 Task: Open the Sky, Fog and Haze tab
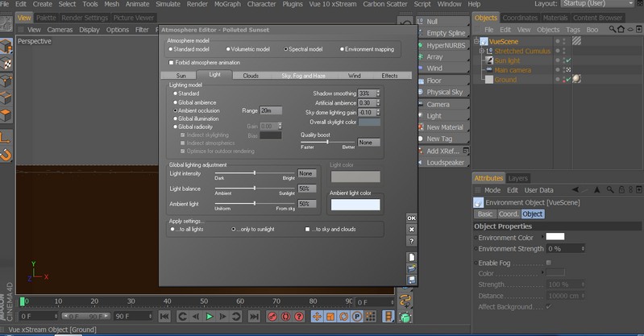pos(303,76)
